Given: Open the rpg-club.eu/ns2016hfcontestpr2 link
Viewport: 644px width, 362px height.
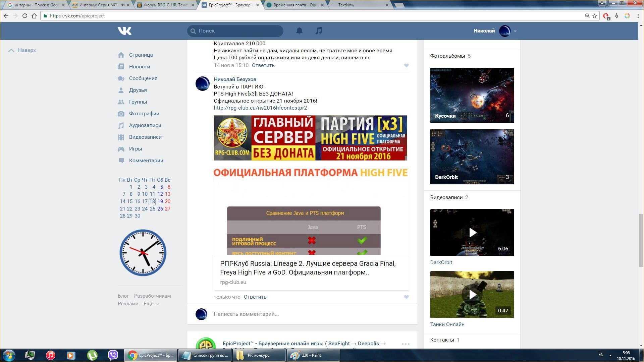Looking at the screenshot, I should tap(260, 108).
